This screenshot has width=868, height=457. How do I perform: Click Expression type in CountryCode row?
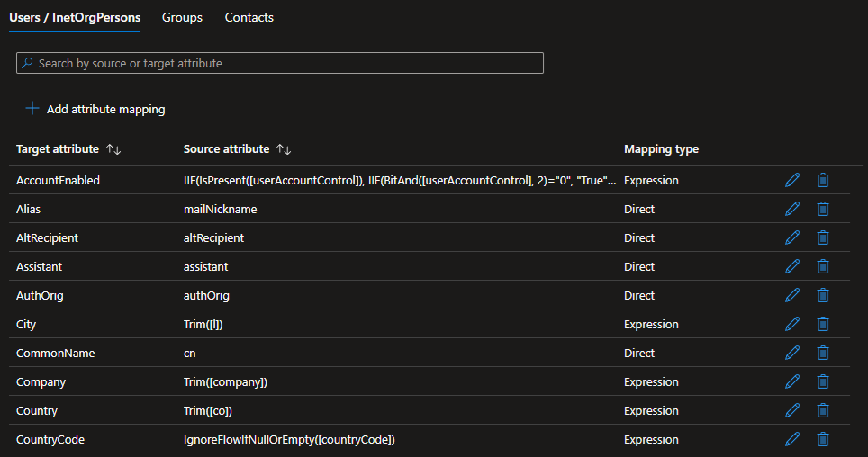(651, 439)
